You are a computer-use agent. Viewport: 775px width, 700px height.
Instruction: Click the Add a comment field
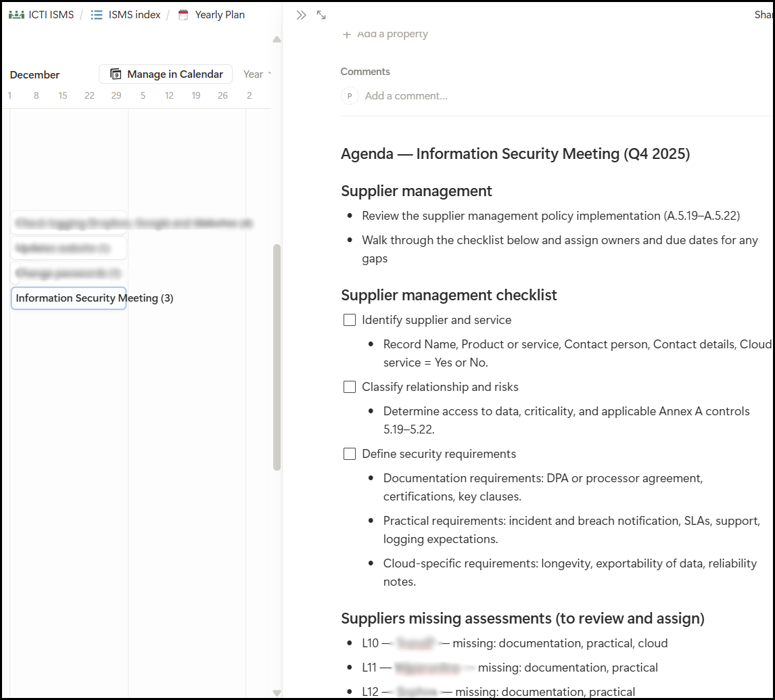tap(406, 96)
